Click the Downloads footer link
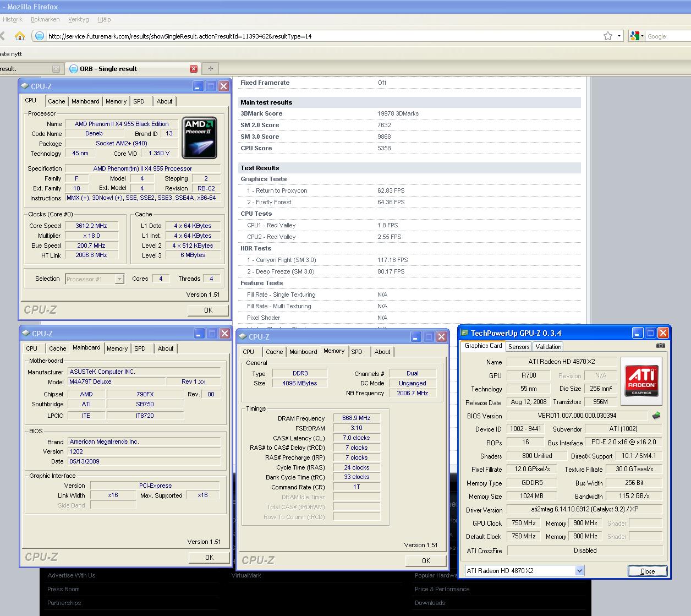The width and height of the screenshot is (691, 616). pyautogui.click(x=430, y=603)
